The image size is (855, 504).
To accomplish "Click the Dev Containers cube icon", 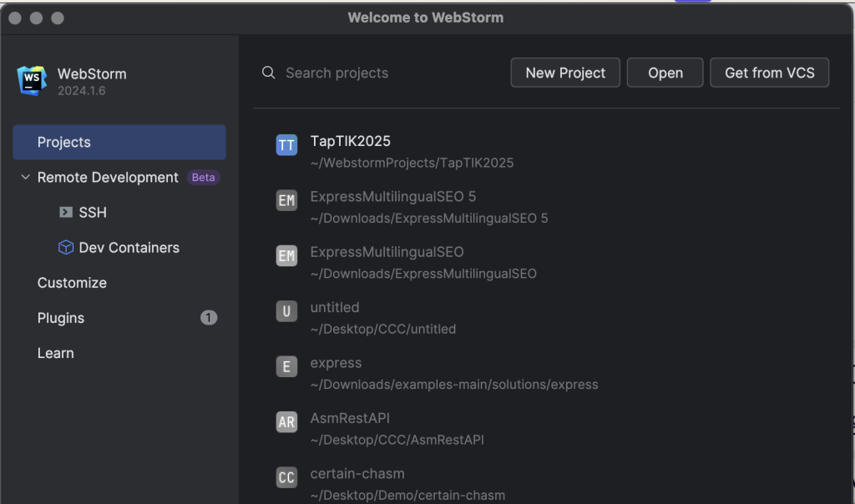I will 66,248.
